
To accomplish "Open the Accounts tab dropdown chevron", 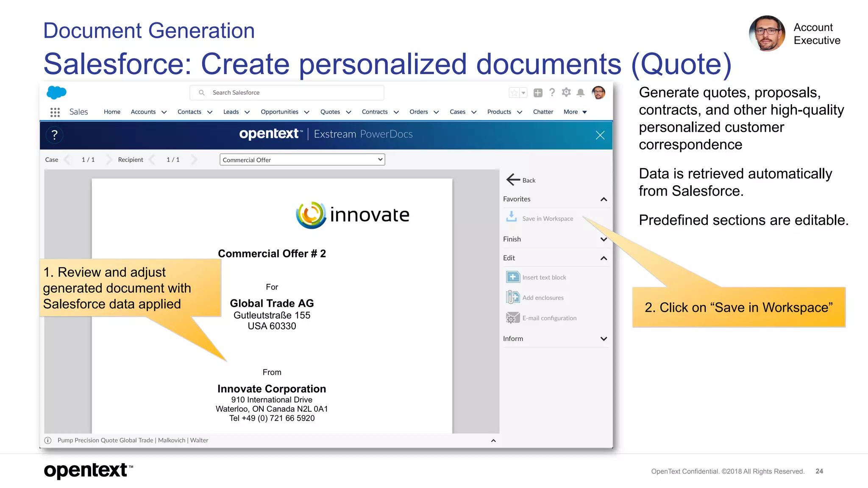I will point(164,112).
